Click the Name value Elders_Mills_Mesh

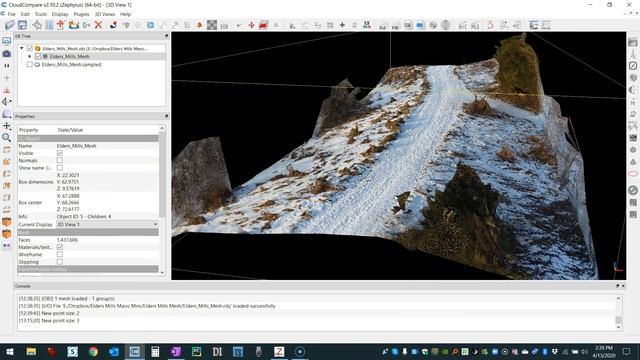tap(77, 146)
